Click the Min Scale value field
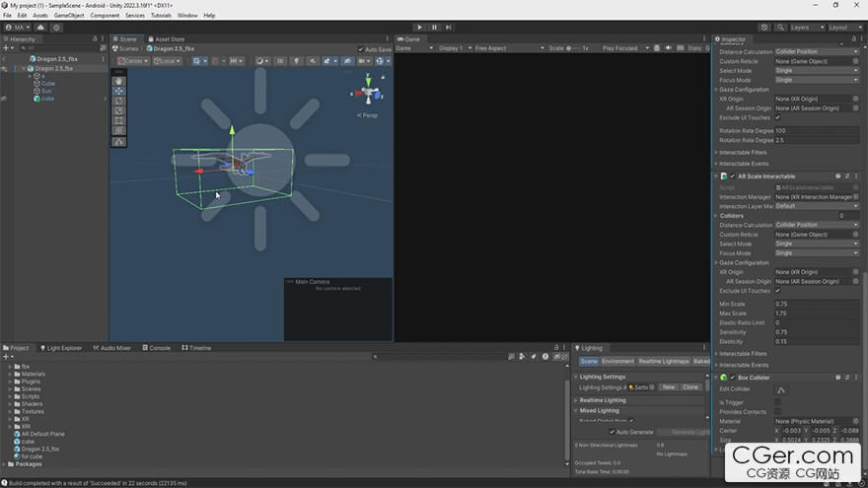Viewport: 868px width, 488px height. 817,304
